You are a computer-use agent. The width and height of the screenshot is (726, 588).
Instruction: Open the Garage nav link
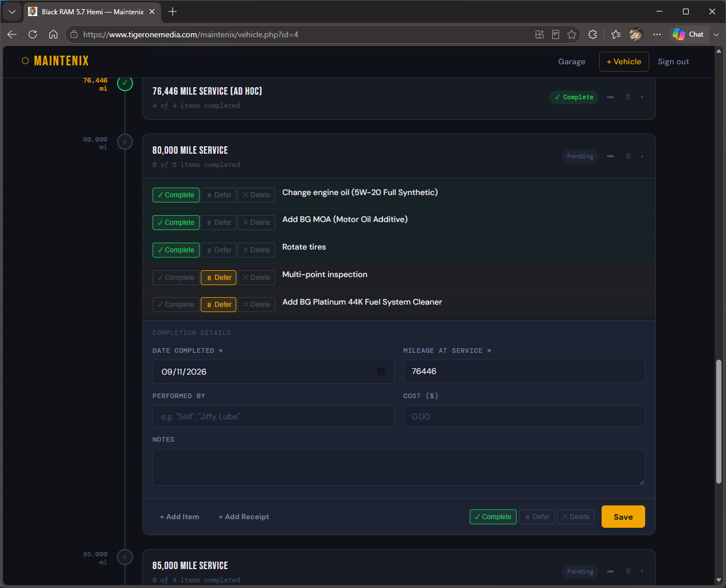click(572, 61)
